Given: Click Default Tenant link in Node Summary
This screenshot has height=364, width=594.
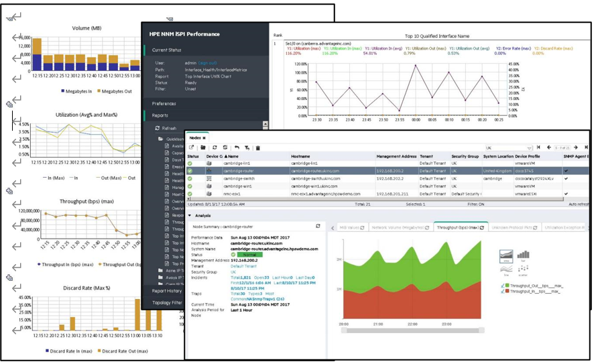Looking at the screenshot, I should click(243, 266).
